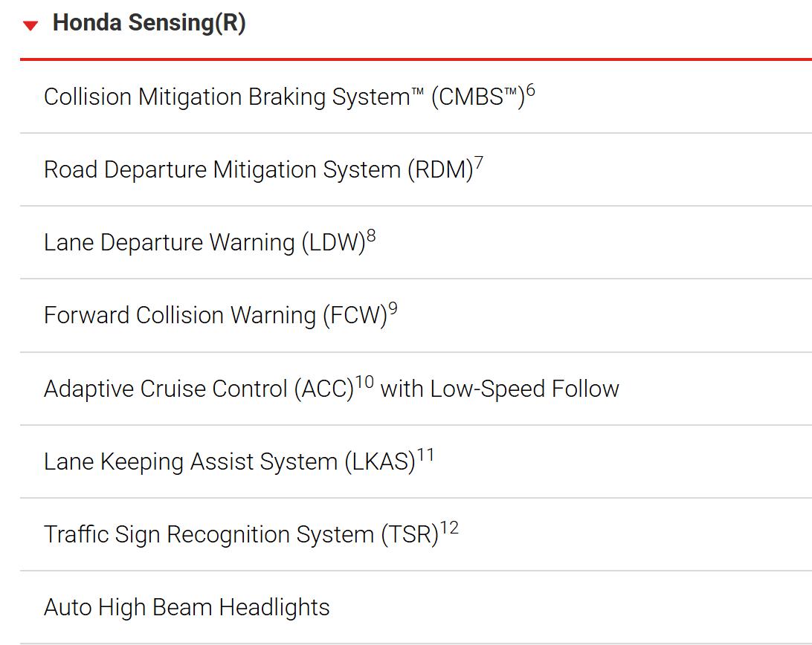The image size is (812, 645).
Task: Collapse the Honda Sensing(R) section arrow
Action: click(x=30, y=25)
